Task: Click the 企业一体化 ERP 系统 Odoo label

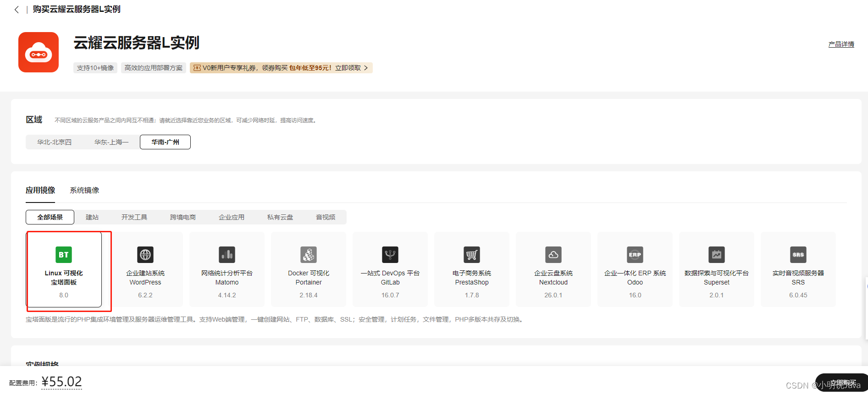Action: (635, 278)
